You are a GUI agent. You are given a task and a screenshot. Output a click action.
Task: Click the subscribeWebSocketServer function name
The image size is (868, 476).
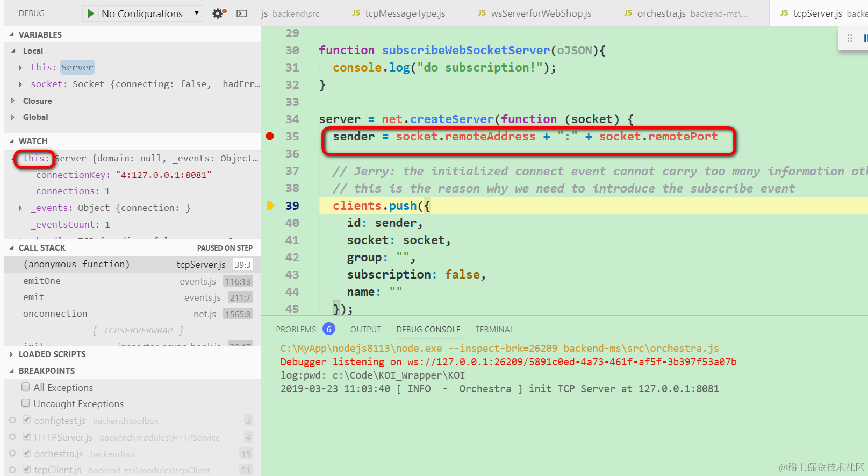pyautogui.click(x=466, y=50)
